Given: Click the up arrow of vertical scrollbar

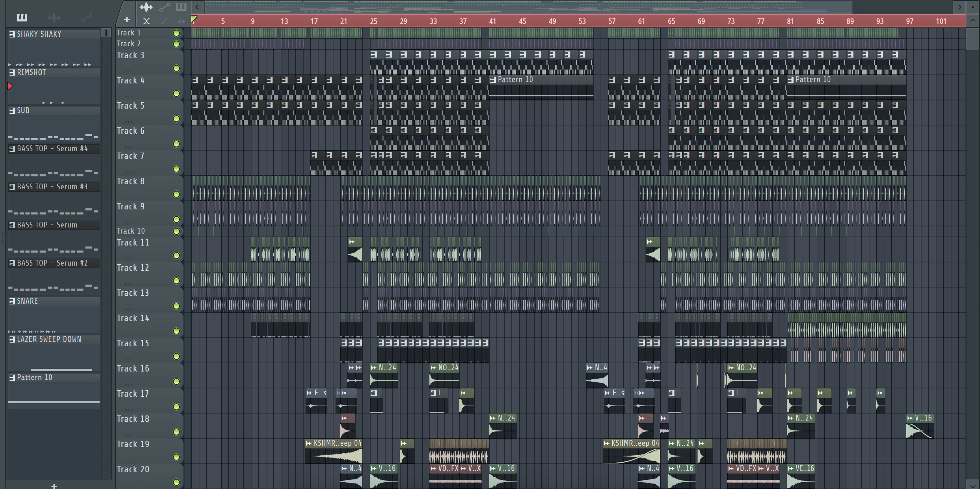Looking at the screenshot, I should point(973,20).
